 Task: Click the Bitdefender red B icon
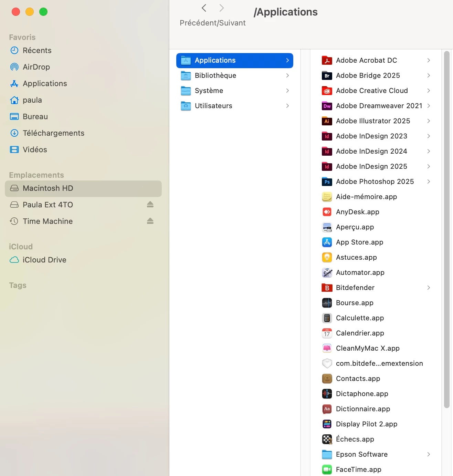(327, 288)
